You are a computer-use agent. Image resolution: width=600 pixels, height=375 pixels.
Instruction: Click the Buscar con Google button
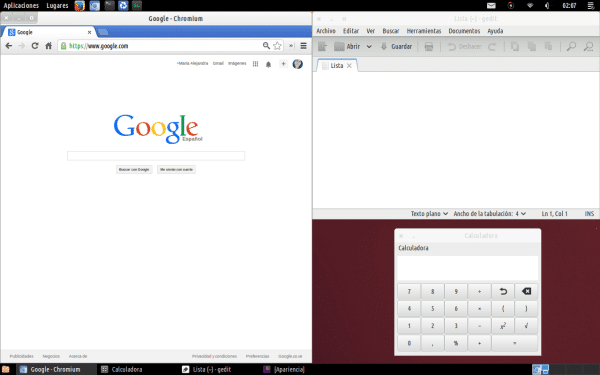[x=134, y=170]
